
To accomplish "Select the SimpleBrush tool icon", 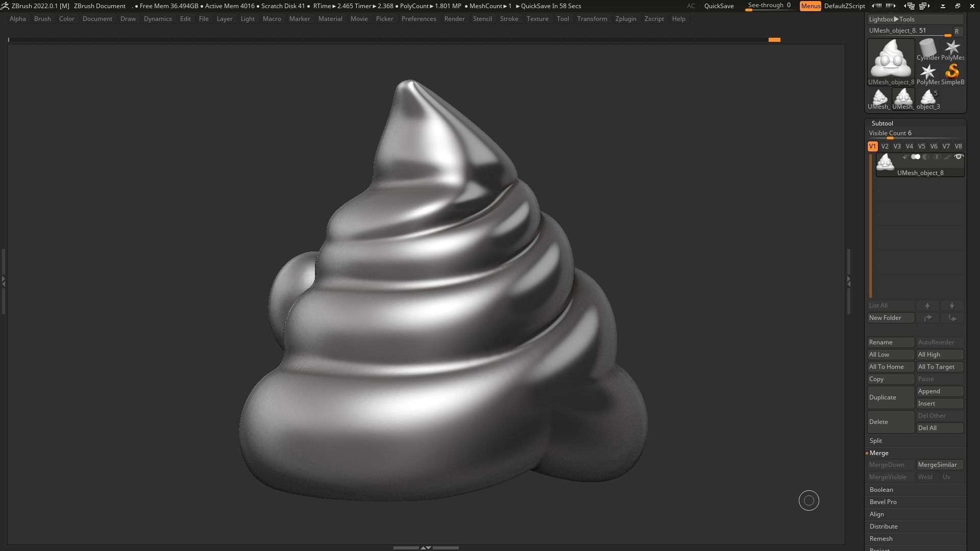I will tap(952, 74).
